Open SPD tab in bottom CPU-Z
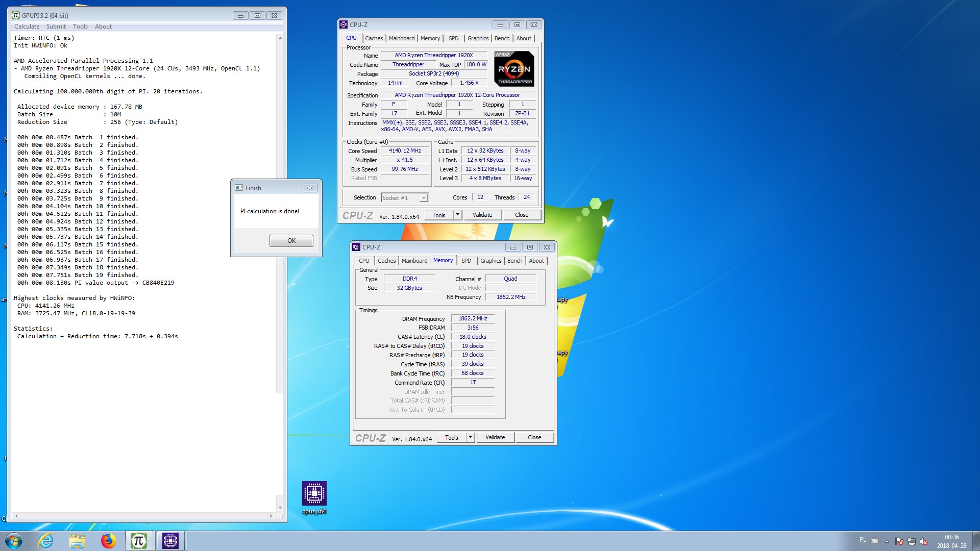This screenshot has width=980, height=551. point(466,261)
